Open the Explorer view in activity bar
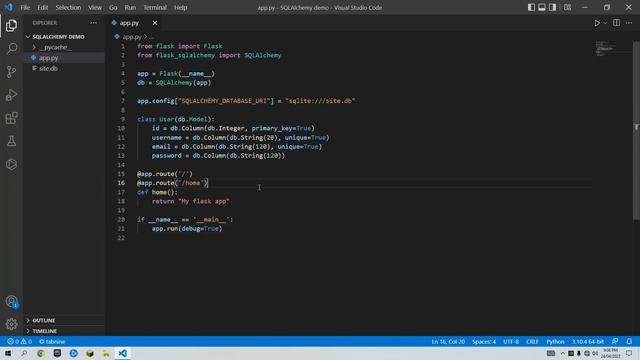640x360 pixels. 11,26
